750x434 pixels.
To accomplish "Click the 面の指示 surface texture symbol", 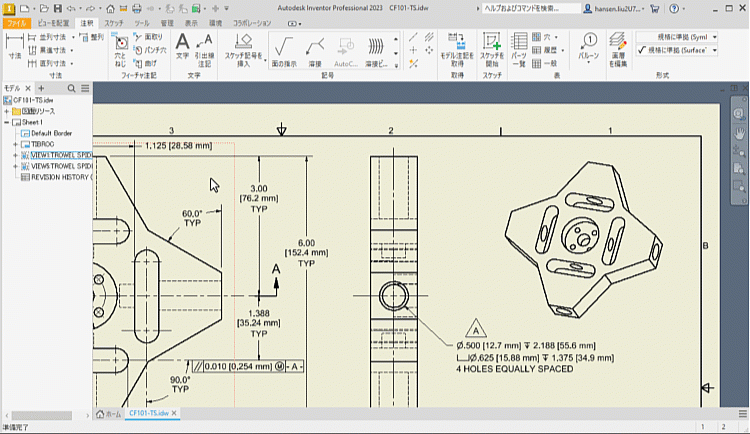I will click(x=283, y=47).
